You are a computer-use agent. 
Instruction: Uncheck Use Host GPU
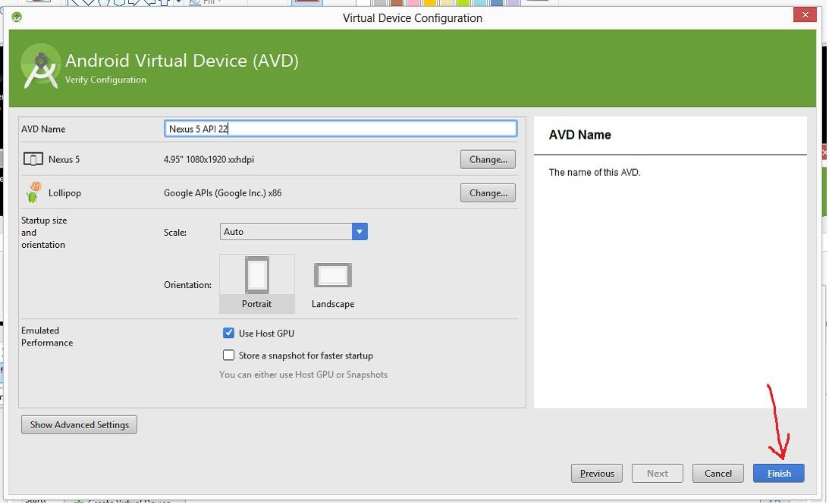[x=228, y=333]
